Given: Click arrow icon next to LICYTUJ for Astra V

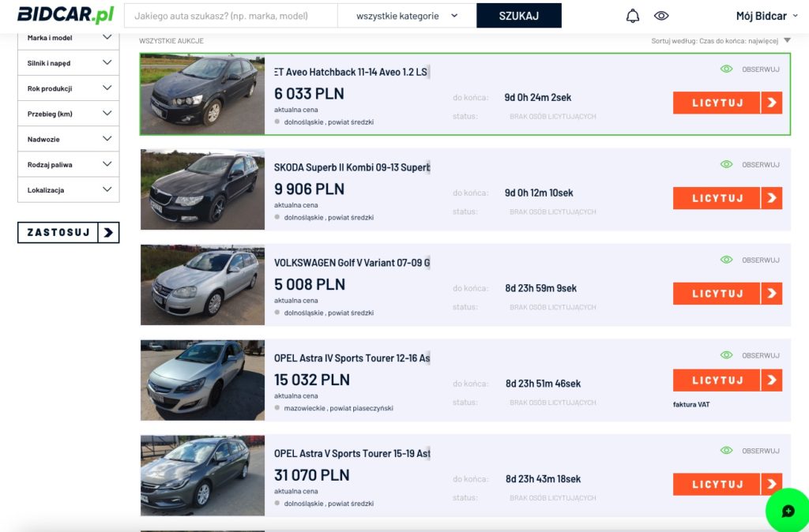Looking at the screenshot, I should [x=772, y=484].
